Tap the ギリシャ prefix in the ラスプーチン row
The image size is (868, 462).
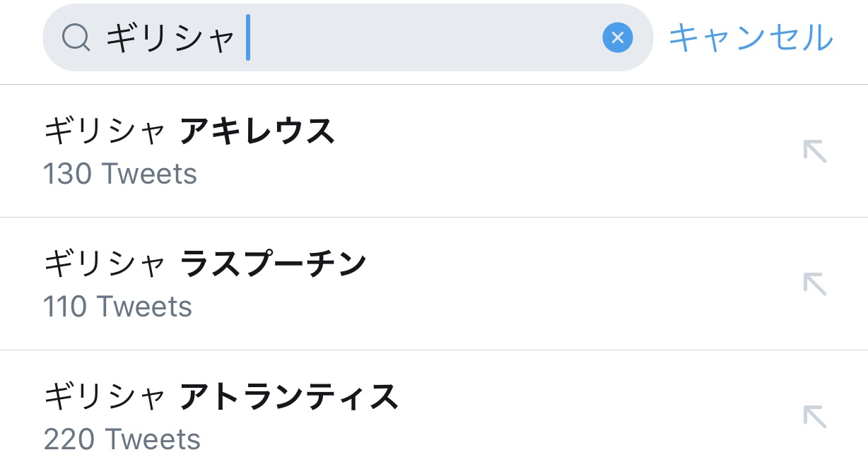pos(105,264)
